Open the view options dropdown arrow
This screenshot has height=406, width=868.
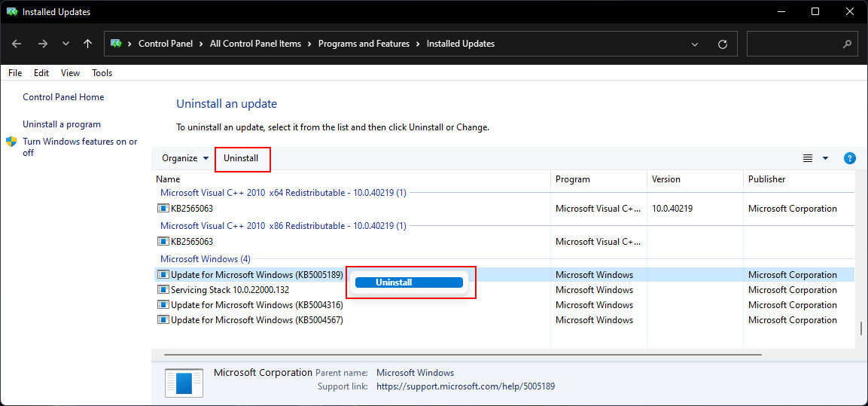(825, 158)
